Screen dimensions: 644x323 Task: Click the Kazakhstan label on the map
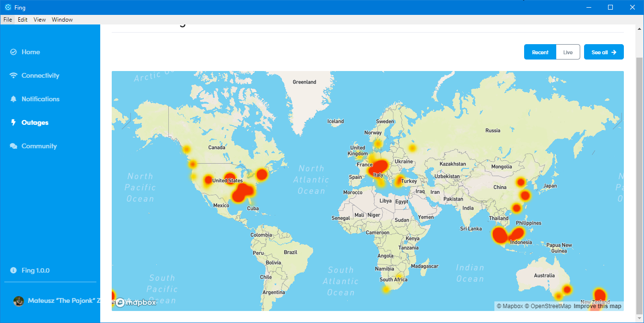pos(453,164)
